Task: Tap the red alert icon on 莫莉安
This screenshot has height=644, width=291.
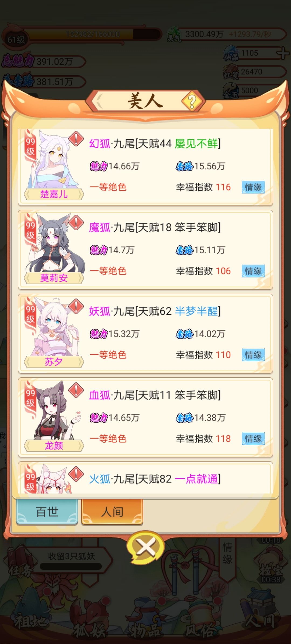Action: pyautogui.click(x=76, y=222)
